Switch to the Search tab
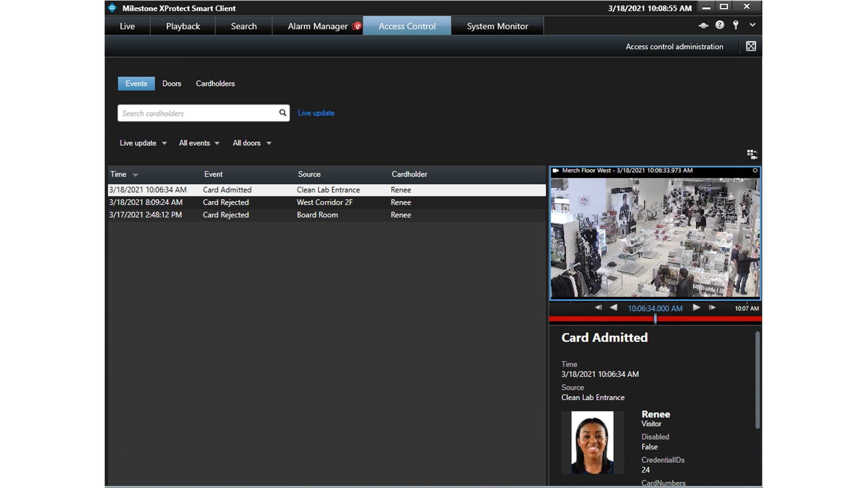Screen dimensions: 868x488 [x=244, y=26]
